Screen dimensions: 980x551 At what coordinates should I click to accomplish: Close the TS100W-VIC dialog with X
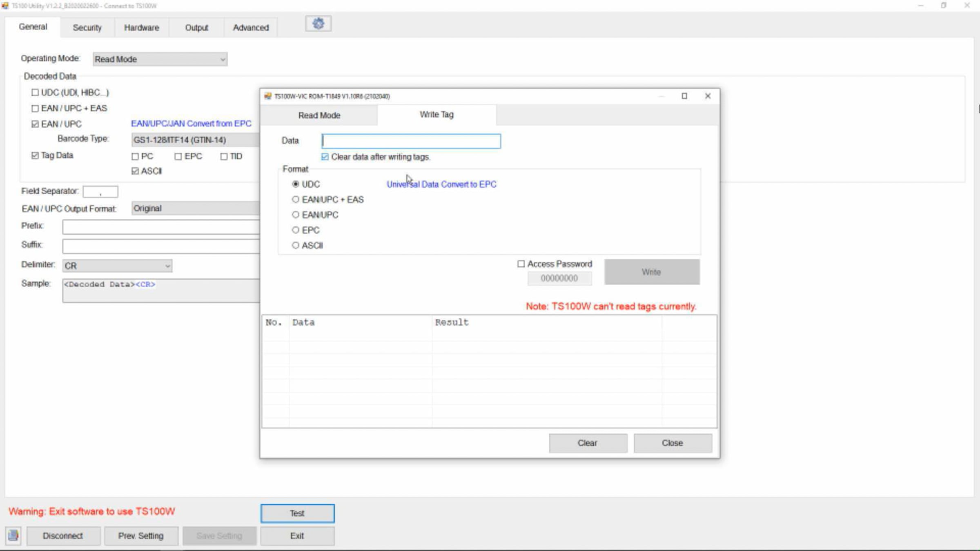(708, 96)
